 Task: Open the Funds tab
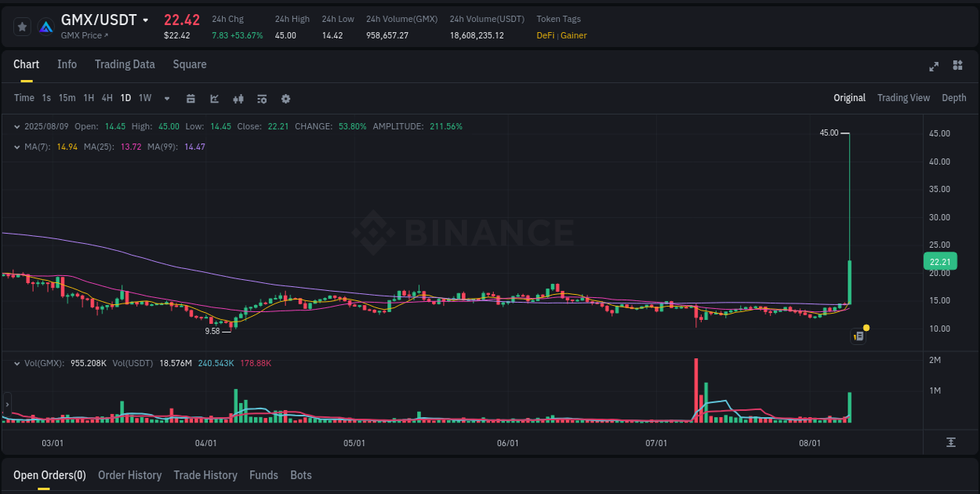[x=263, y=475]
